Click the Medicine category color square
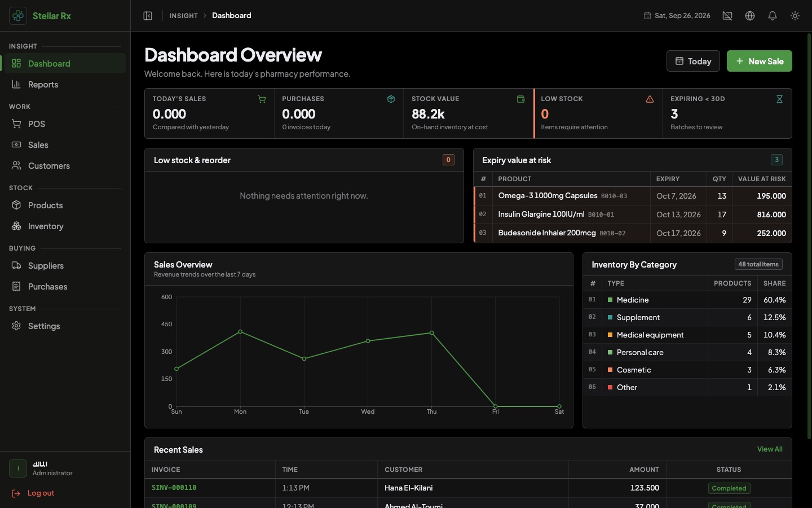 [x=610, y=300]
